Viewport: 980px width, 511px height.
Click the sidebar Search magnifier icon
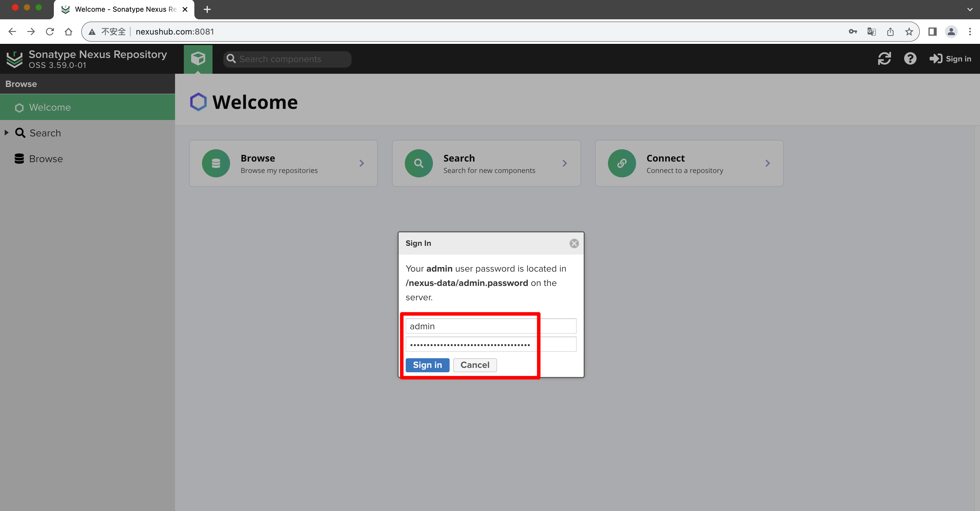tap(20, 133)
